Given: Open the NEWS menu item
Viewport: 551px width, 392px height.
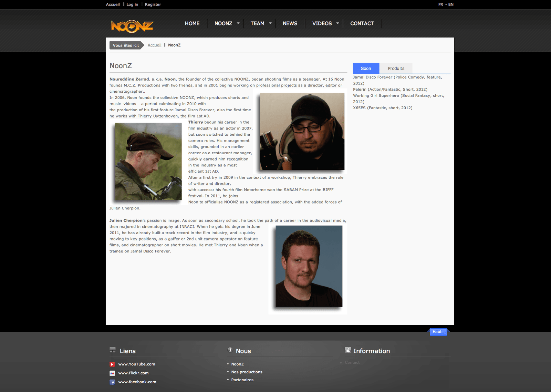Looking at the screenshot, I should tap(290, 23).
